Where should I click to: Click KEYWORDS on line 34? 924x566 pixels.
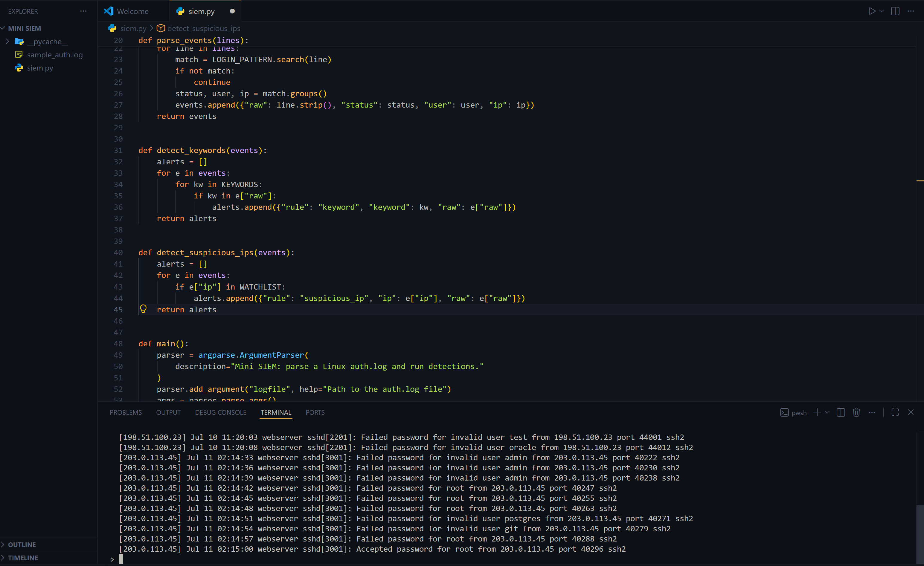pos(240,184)
